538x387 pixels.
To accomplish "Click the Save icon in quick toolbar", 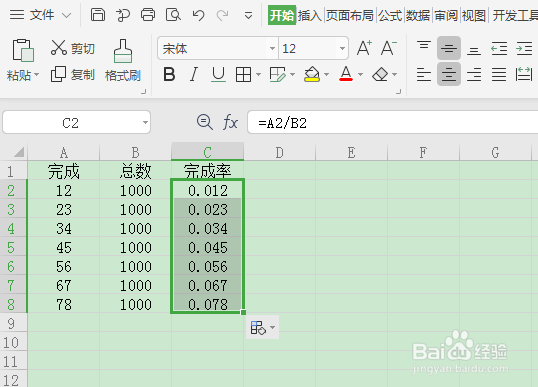I will click(98, 15).
